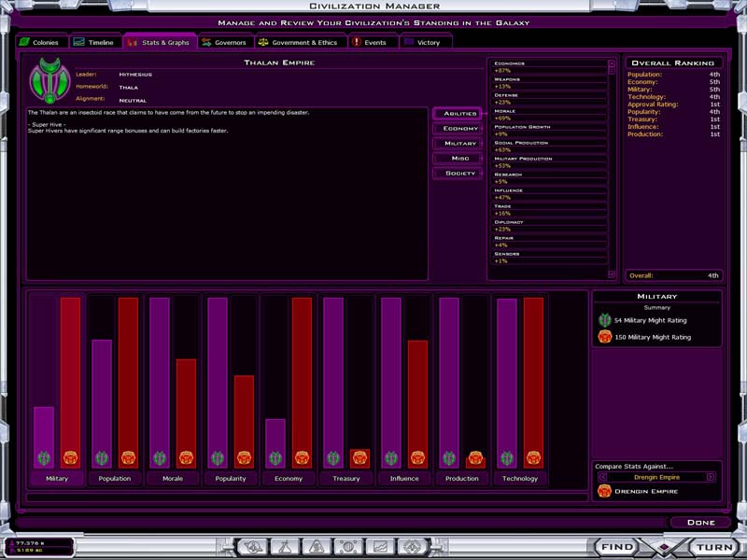Click Drengin emblem on the Population bar
This screenshot has height=560, width=747.
(x=128, y=458)
